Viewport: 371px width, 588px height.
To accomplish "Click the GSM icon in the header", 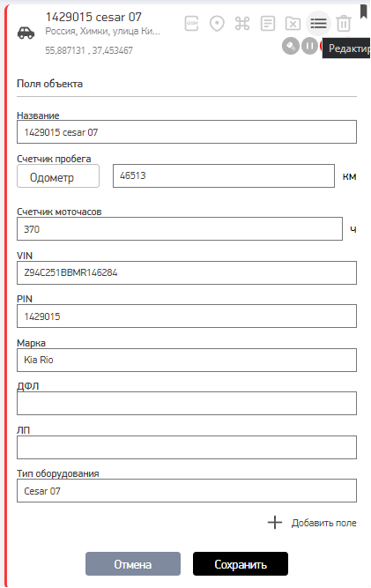I will point(191,24).
